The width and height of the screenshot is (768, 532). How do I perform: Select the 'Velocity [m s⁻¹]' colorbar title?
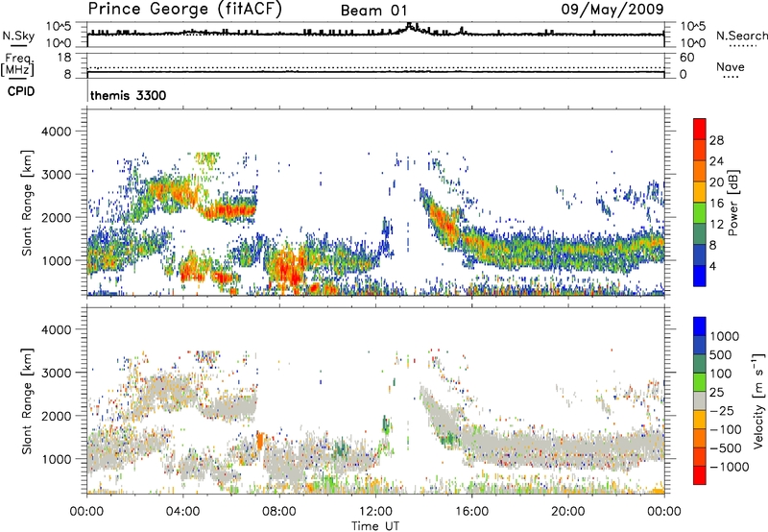coord(758,400)
